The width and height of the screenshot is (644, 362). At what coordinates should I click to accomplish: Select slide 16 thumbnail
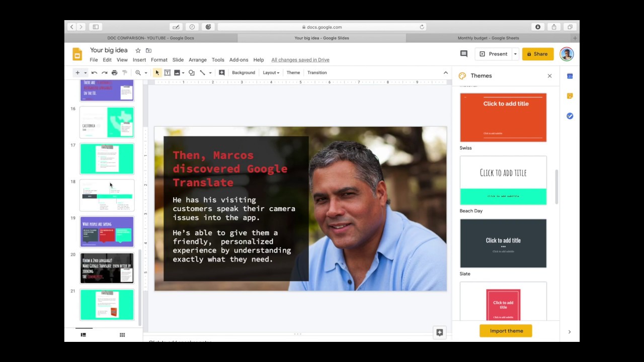point(107,122)
